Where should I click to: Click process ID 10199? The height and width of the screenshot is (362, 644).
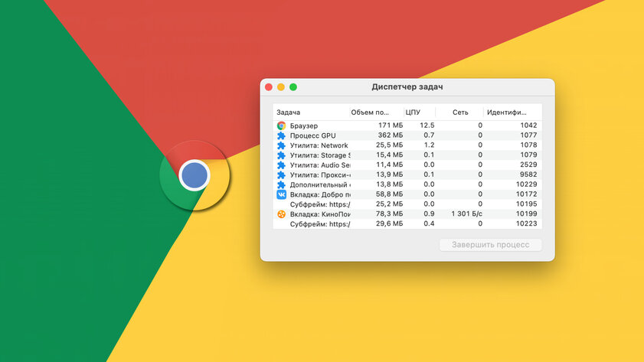[x=527, y=214]
